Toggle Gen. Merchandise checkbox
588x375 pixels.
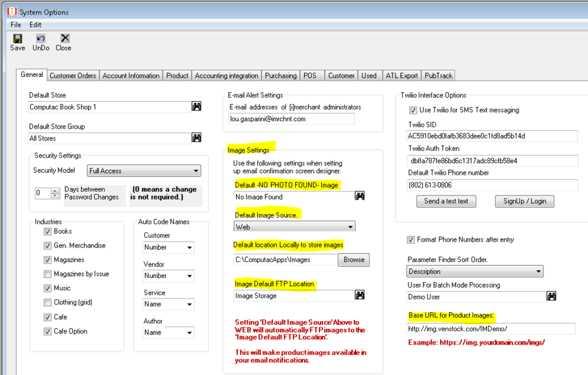(47, 246)
